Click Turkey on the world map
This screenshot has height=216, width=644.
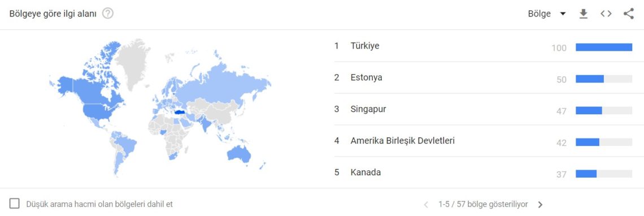(180, 111)
